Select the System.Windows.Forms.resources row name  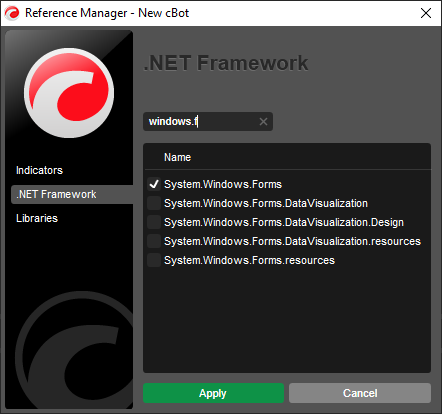249,260
